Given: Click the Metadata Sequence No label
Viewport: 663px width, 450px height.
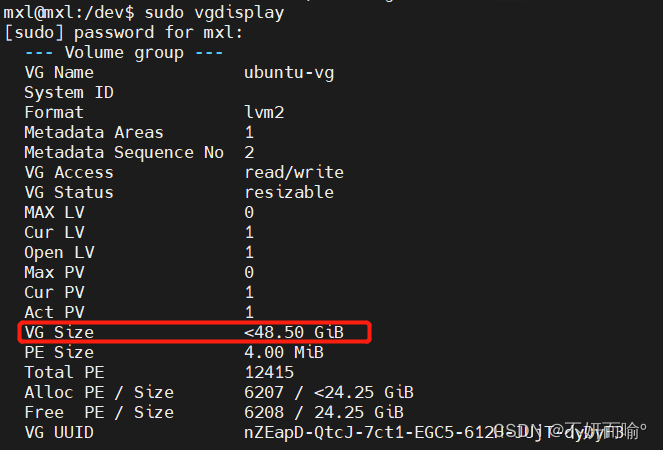Looking at the screenshot, I should click(124, 153).
